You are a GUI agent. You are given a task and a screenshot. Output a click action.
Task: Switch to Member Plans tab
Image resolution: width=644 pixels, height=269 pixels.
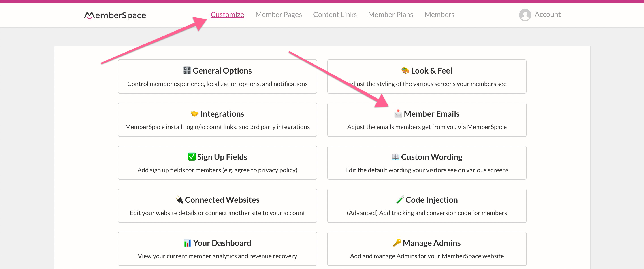pos(390,15)
